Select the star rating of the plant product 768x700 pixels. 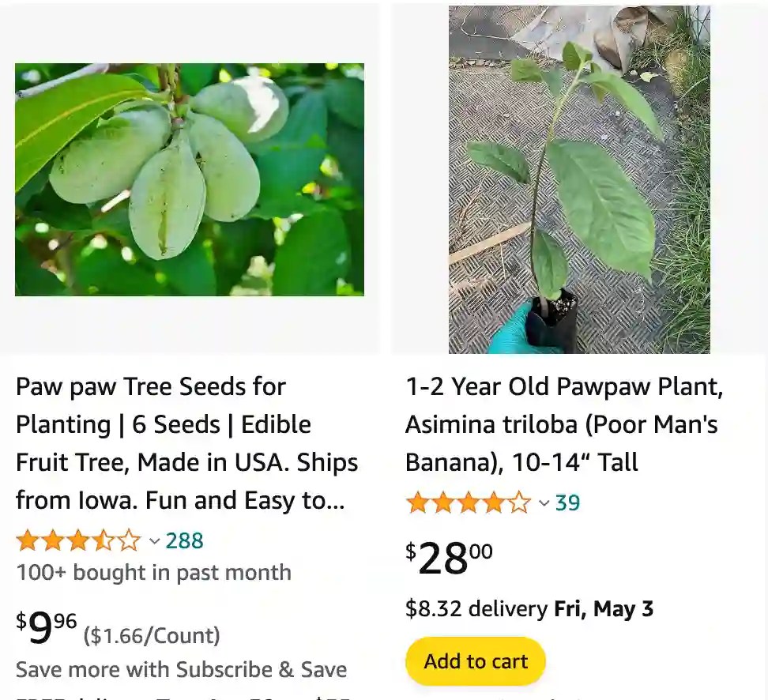tap(469, 502)
